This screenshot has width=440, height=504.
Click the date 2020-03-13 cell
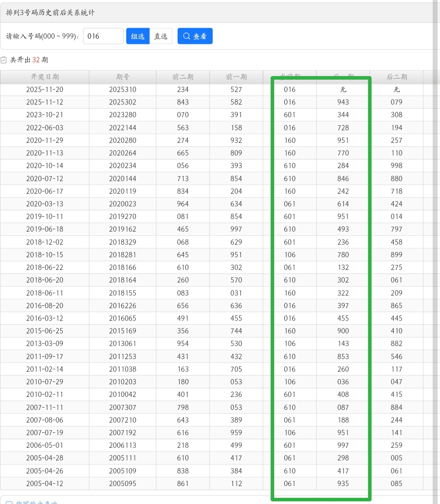tap(45, 204)
